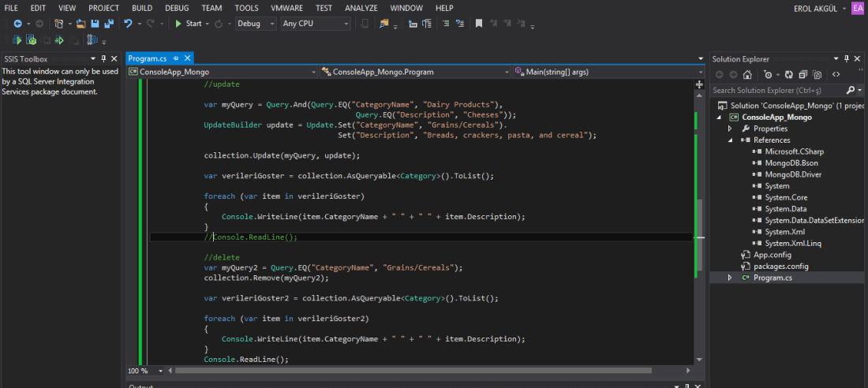Open the Debug configuration dropdown
The height and width of the screenshot is (388, 868).
[x=255, y=24]
